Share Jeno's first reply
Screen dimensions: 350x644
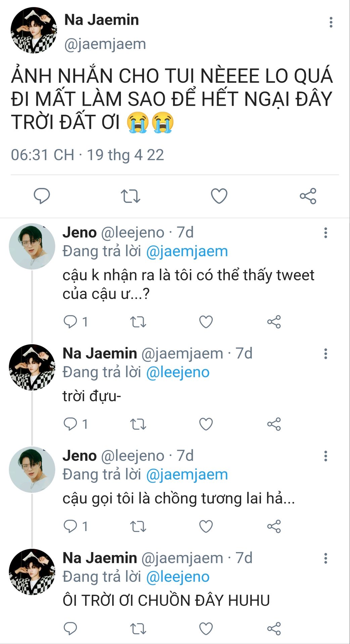(274, 322)
